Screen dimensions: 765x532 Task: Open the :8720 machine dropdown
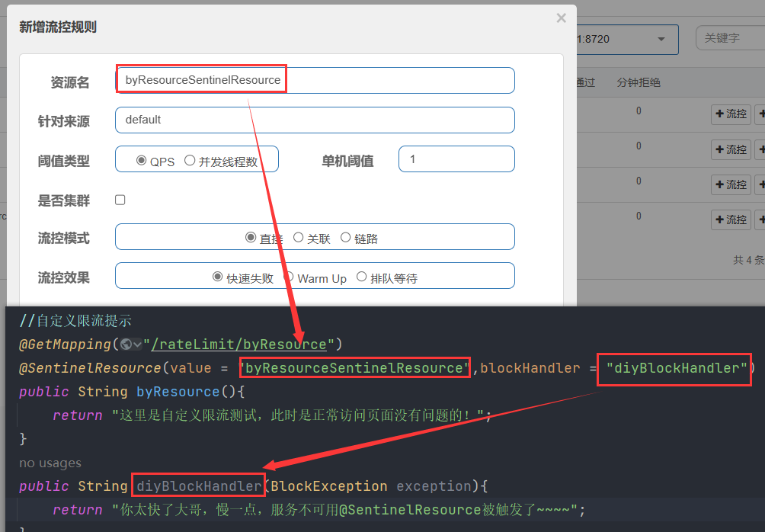(627, 39)
